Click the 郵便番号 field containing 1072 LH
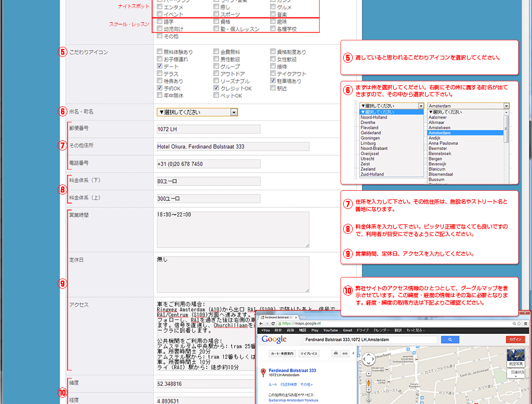 [207, 129]
